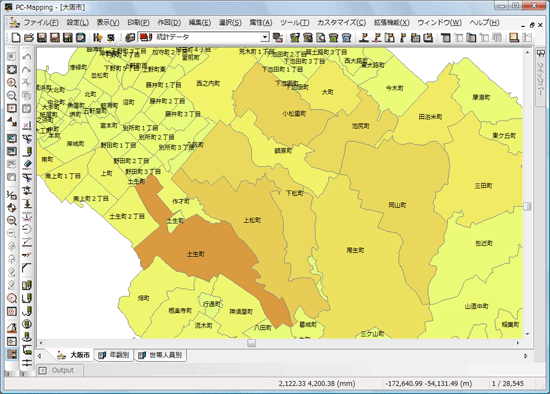Create a new document with blank page icon

click(x=16, y=37)
